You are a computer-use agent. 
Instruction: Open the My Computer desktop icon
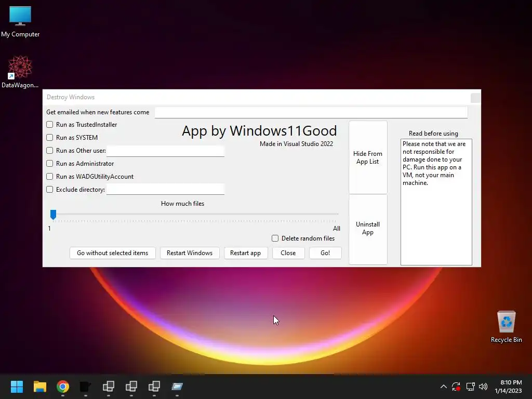[20, 22]
